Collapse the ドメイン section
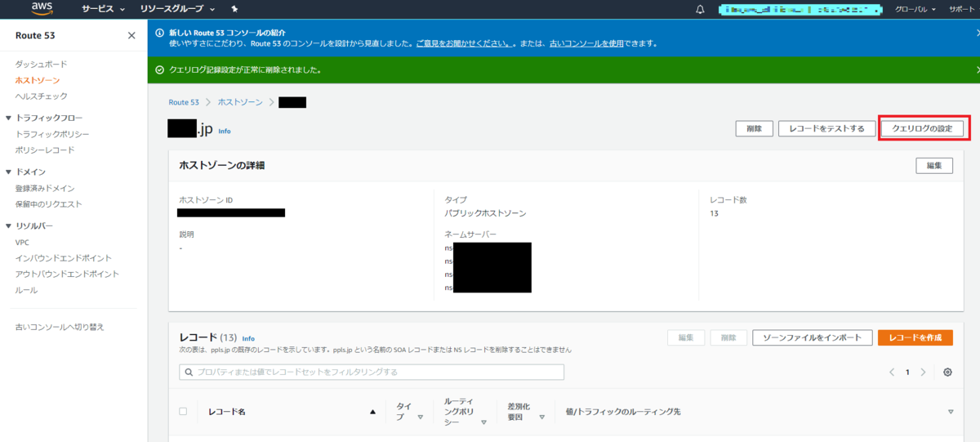 pos(8,172)
